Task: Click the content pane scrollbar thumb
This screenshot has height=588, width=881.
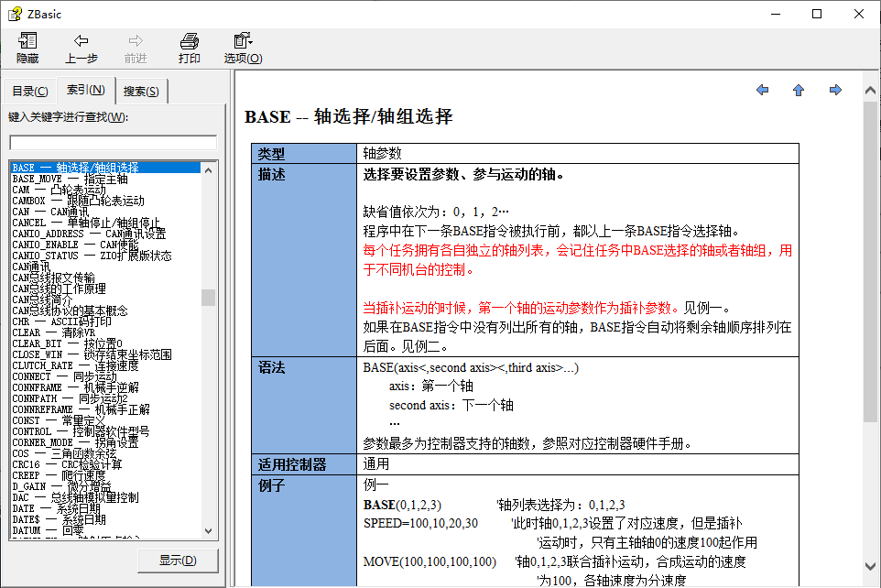Action: tap(870, 261)
